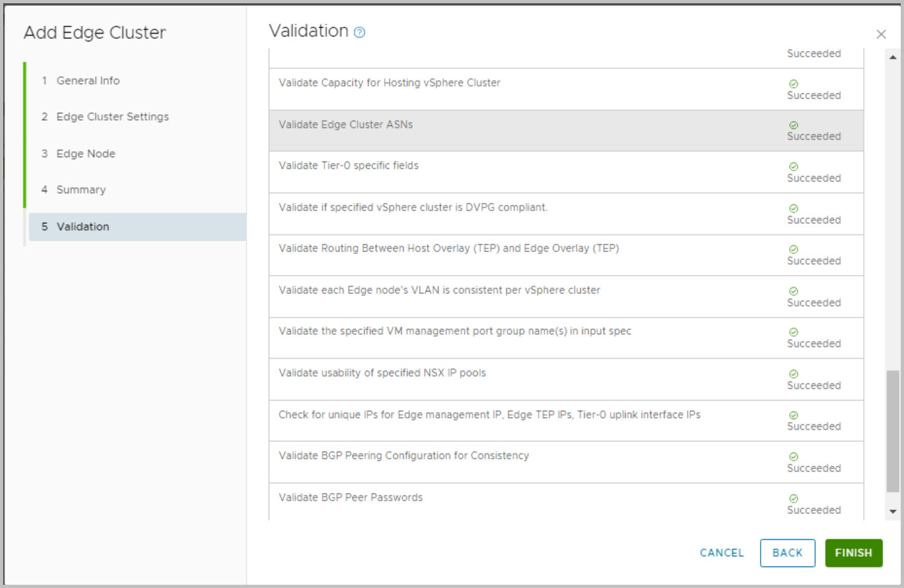Open the Edge Cluster Settings step
The image size is (904, 588).
point(112,117)
